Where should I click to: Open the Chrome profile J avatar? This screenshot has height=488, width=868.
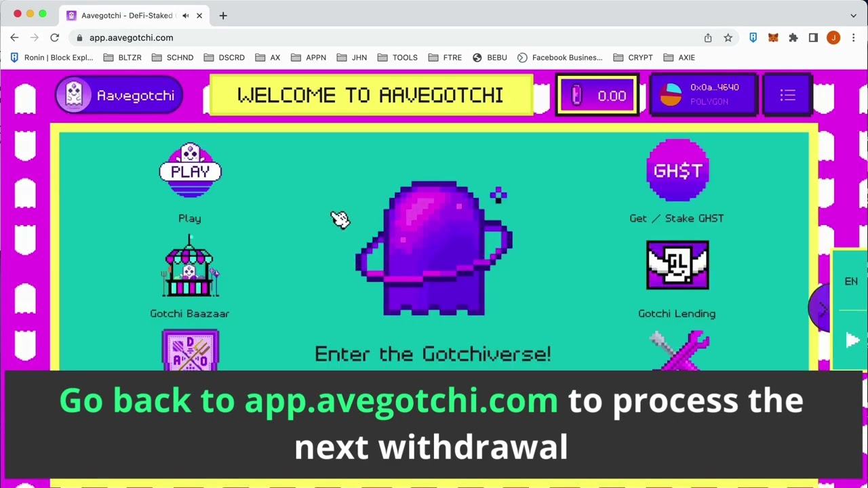click(x=833, y=38)
